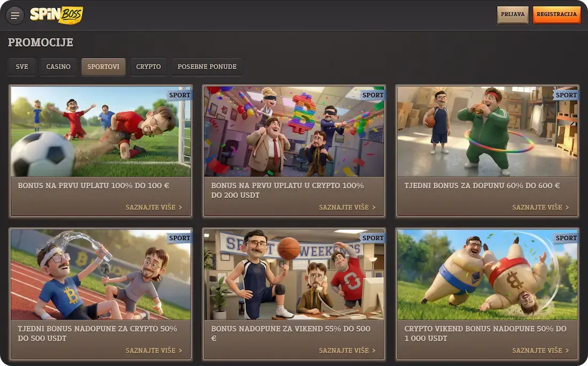
Task: Click Saznajte više for 50% do 500 USDT bonus
Action: (x=154, y=350)
